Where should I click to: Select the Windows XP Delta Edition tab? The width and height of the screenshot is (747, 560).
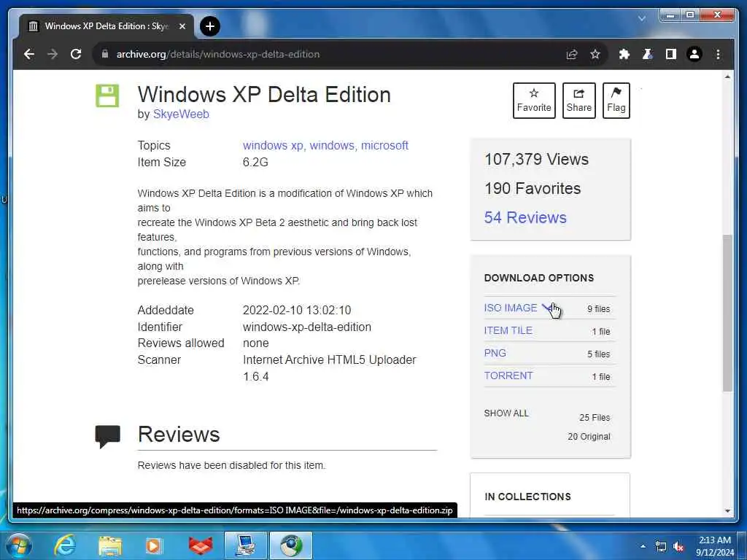pyautogui.click(x=107, y=26)
